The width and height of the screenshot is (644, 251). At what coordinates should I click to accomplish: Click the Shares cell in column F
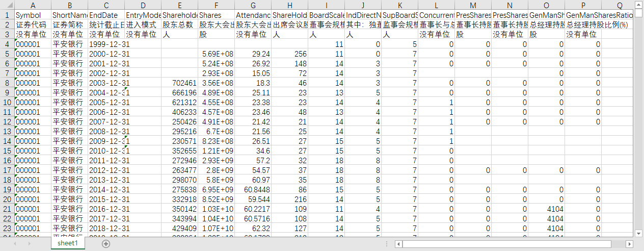(x=216, y=15)
